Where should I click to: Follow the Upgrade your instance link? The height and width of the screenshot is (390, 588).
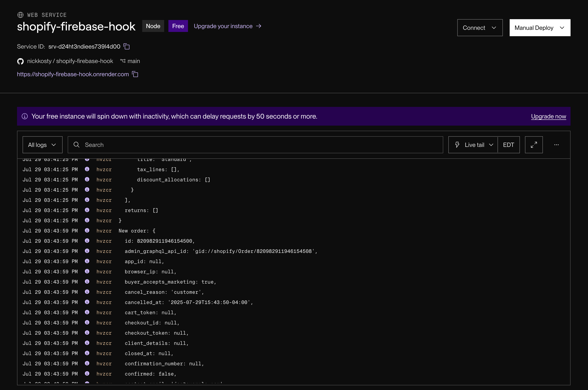click(227, 26)
